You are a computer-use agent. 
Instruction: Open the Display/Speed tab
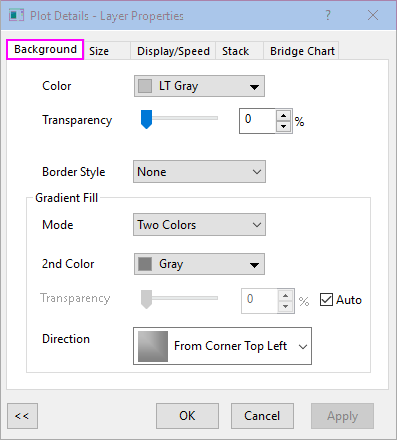click(173, 51)
